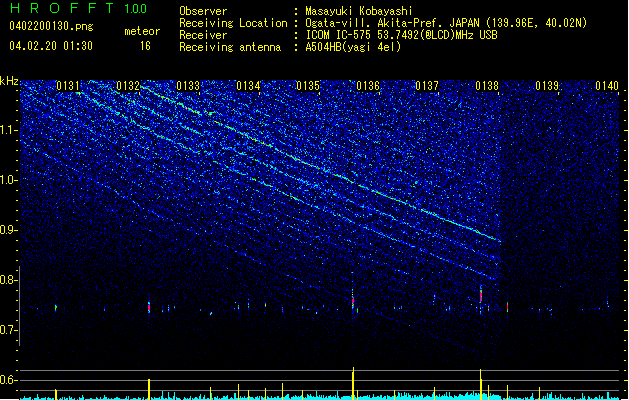The image size is (629, 400).
Task: Click the red meteor echo just before 0138
Action: [481, 296]
